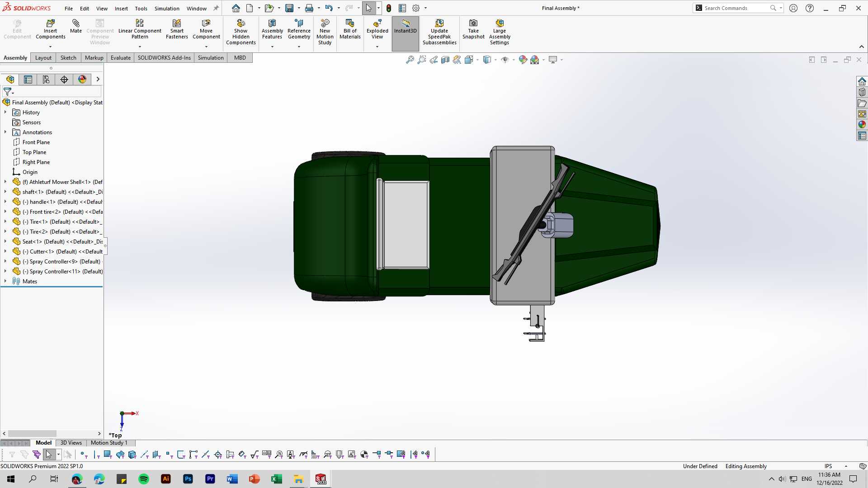Screen dimensions: 868x488
Task: Click the Search Commands field
Action: (x=737, y=8)
